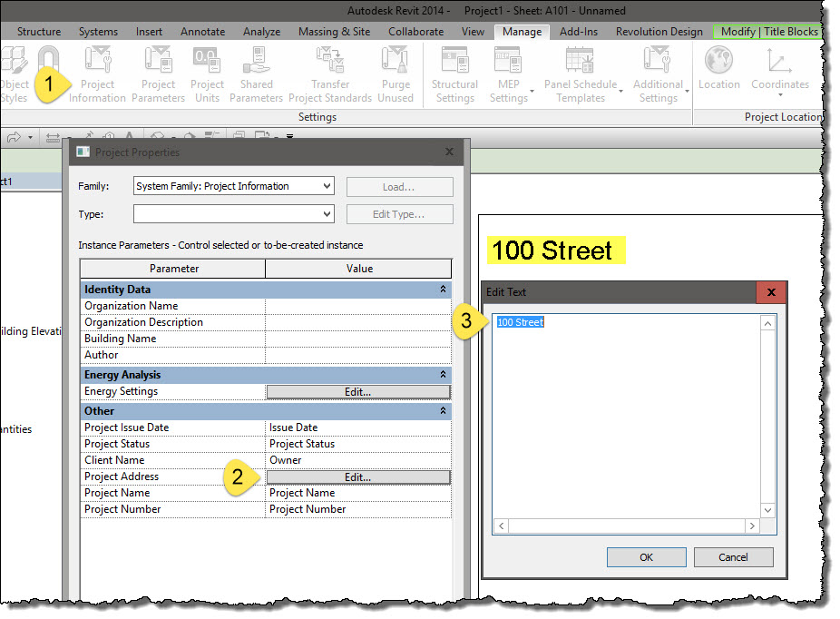Viewport: 840px width, 619px height.
Task: Close the Project Properties dialog
Action: [x=449, y=152]
